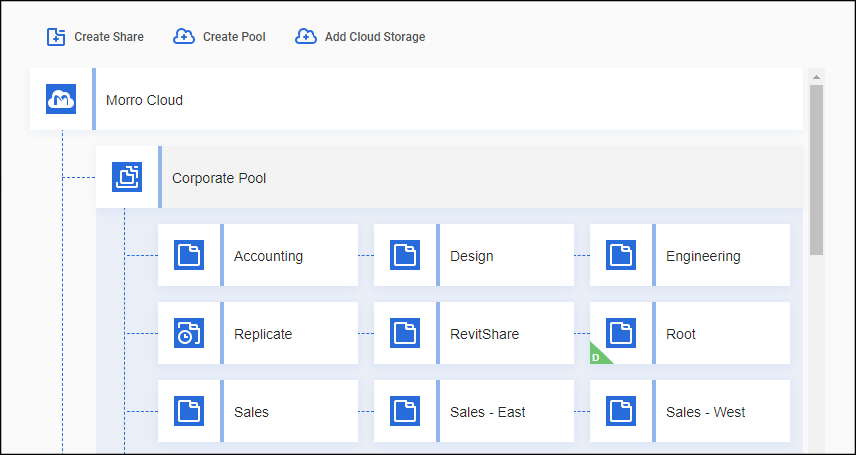The height and width of the screenshot is (455, 856).
Task: Click the Add Cloud Storage label
Action: pyautogui.click(x=375, y=37)
